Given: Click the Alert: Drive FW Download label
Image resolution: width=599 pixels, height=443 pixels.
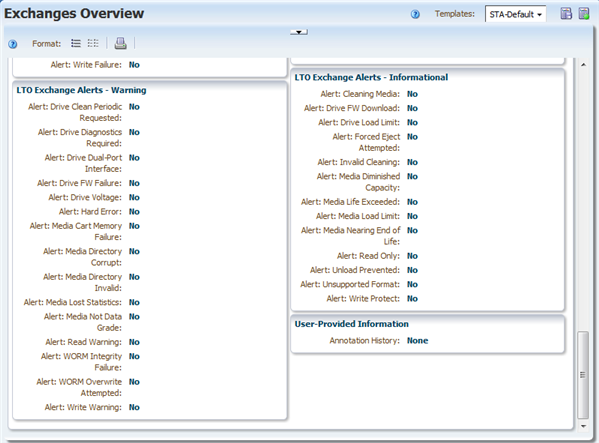Looking at the screenshot, I should (352, 108).
